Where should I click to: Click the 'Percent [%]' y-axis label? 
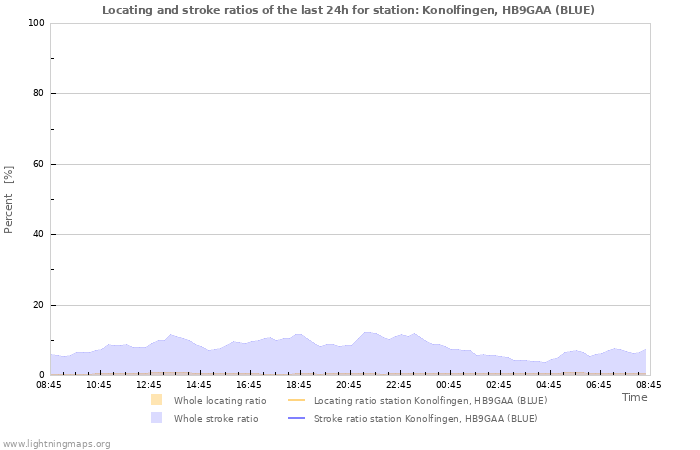click(x=9, y=200)
